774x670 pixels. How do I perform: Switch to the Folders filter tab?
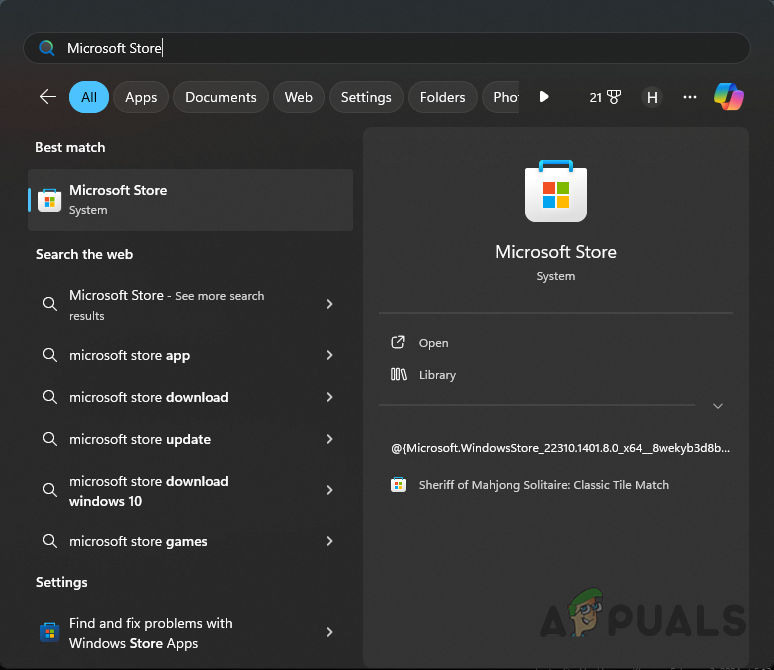point(442,97)
